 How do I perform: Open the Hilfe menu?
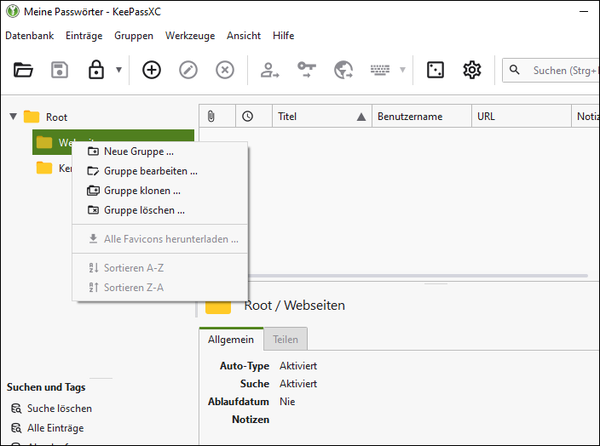coord(283,36)
